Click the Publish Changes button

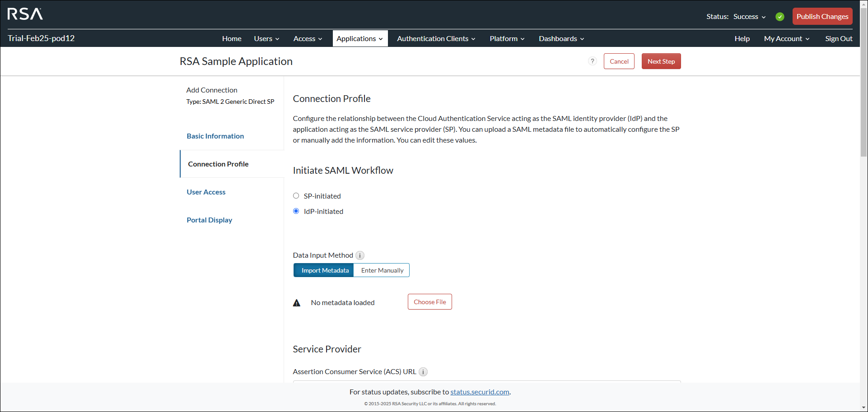tap(822, 16)
